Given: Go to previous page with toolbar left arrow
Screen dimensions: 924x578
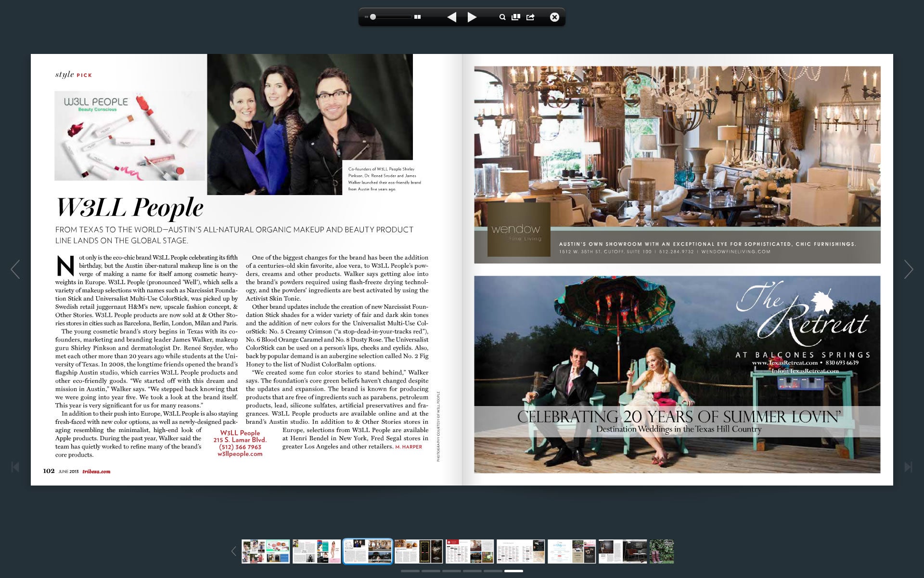Looking at the screenshot, I should point(451,17).
